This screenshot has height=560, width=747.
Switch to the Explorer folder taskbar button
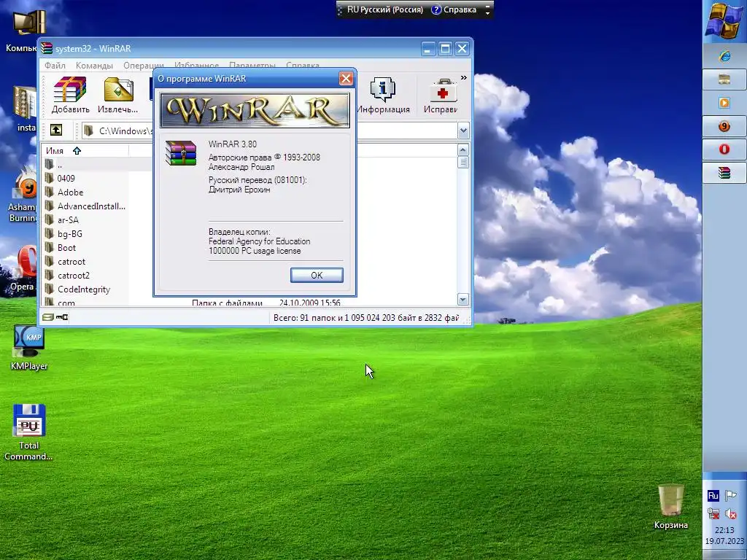724,79
